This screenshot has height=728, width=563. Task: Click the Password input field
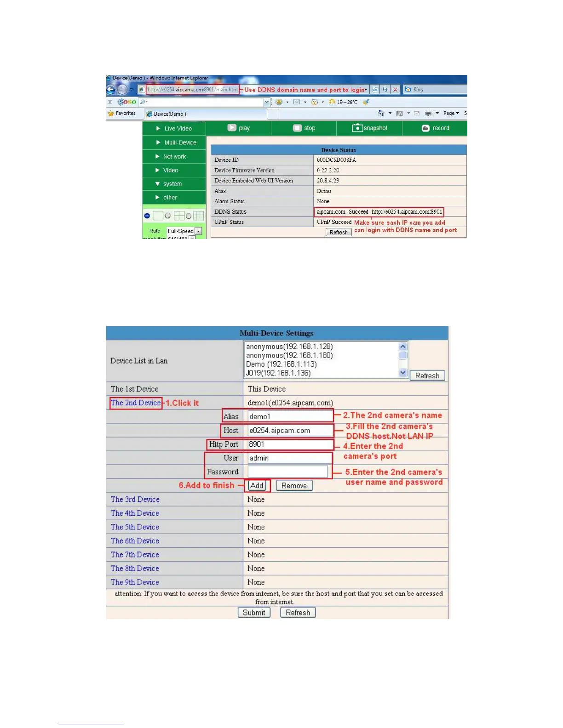point(288,472)
